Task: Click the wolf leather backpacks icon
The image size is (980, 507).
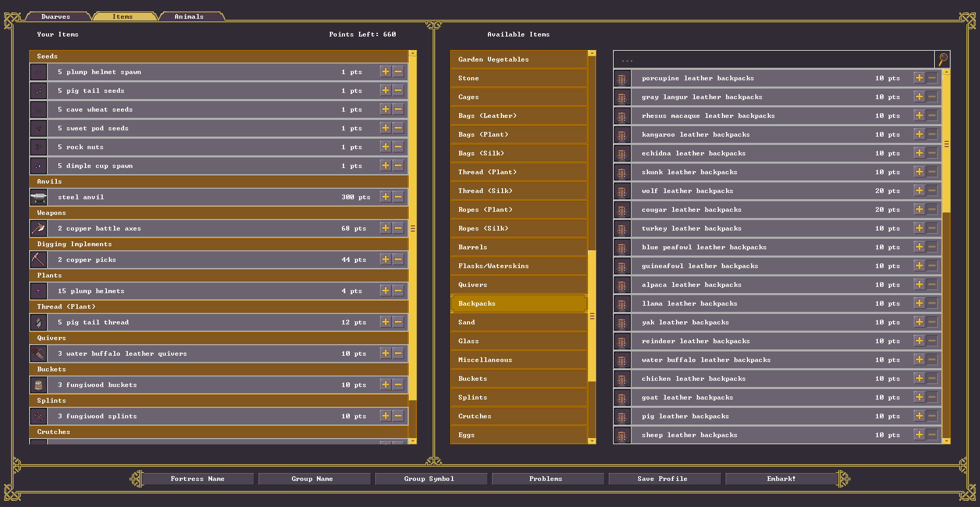Action: click(x=622, y=191)
